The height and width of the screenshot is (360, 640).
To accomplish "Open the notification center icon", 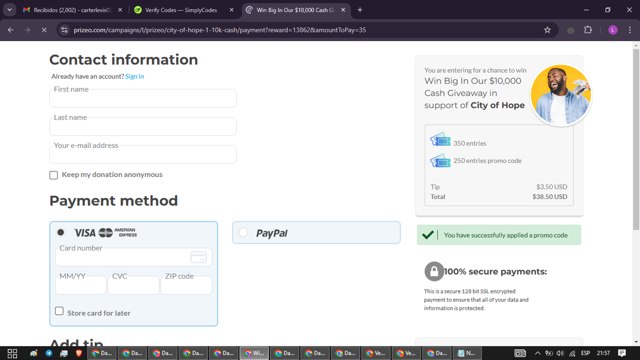I will pyautogui.click(x=622, y=353).
